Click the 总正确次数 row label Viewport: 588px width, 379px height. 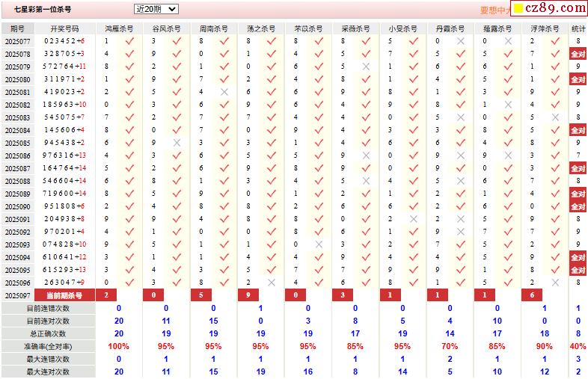[x=48, y=333]
